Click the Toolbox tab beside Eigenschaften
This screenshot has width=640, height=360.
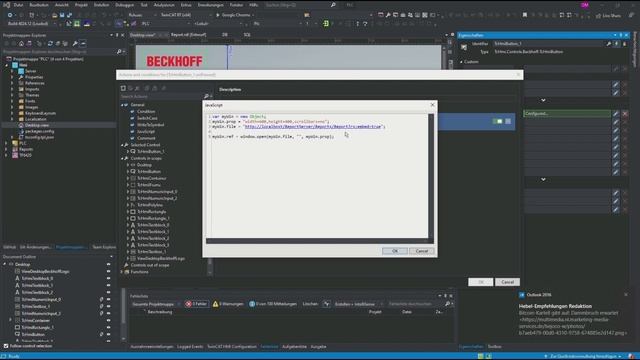click(494, 347)
